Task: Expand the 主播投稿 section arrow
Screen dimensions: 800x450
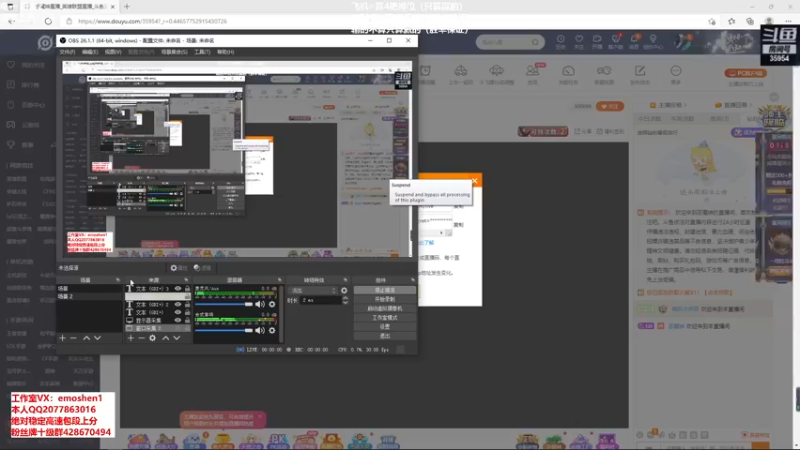Action: coord(685,105)
